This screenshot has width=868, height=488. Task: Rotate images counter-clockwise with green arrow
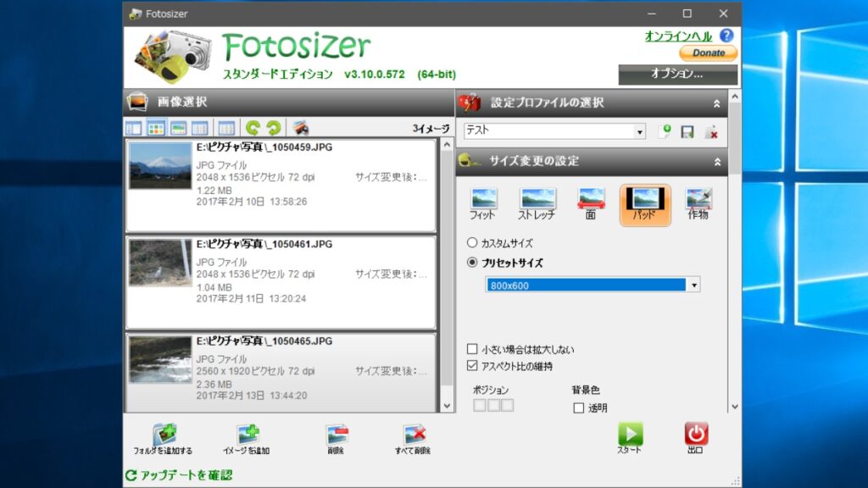(x=253, y=129)
